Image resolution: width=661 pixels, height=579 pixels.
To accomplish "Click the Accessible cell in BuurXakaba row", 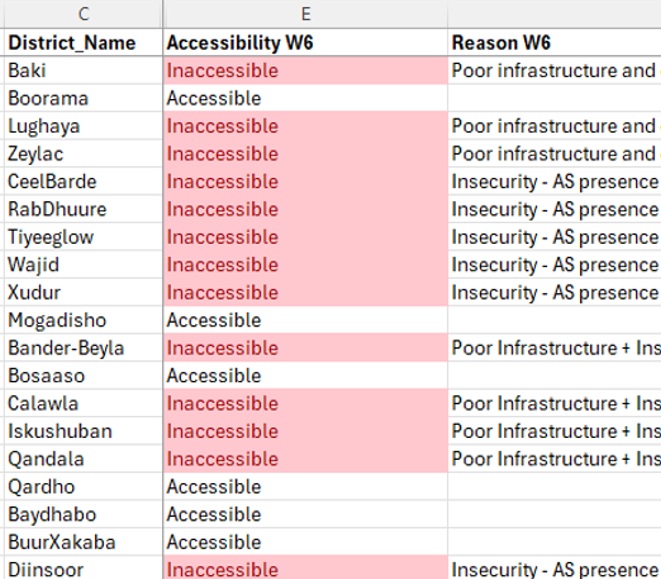I will click(305, 543).
